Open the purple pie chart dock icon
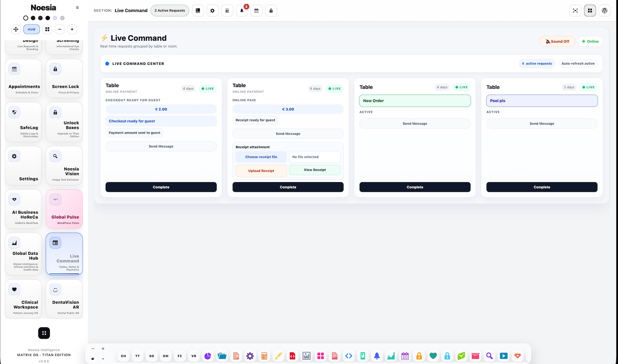This screenshot has width=618, height=364. click(208, 356)
